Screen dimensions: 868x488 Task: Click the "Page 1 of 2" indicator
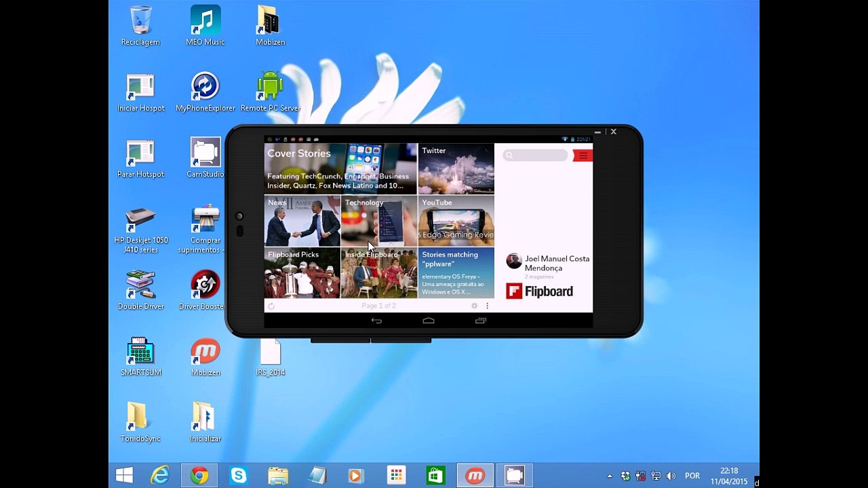click(378, 306)
